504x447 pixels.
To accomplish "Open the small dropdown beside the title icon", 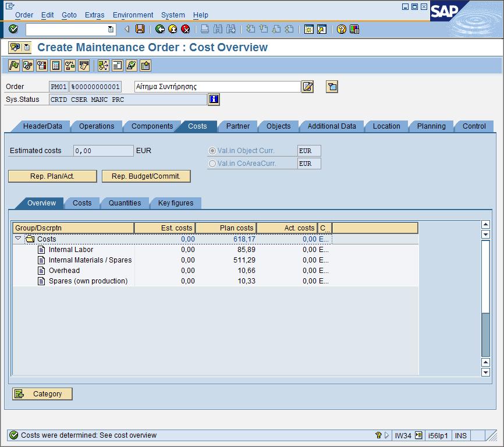I will pyautogui.click(x=27, y=48).
